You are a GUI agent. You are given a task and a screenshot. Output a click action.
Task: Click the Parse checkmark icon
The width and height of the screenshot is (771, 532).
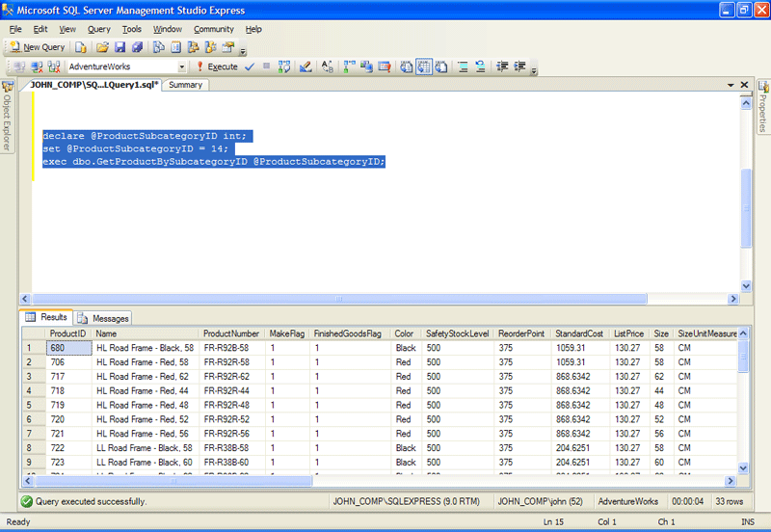click(250, 66)
